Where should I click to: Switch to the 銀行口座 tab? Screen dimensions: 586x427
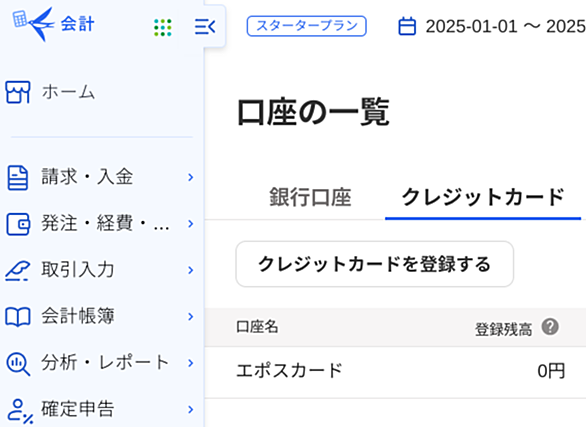click(x=310, y=197)
